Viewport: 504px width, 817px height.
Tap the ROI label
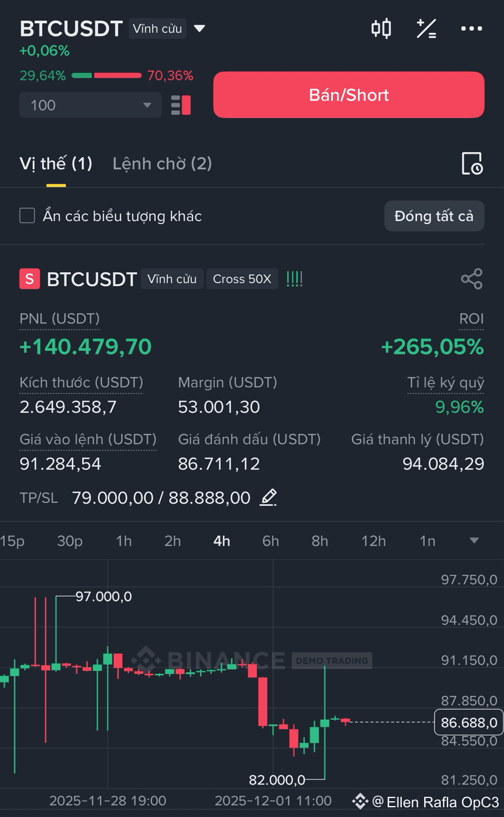[472, 318]
